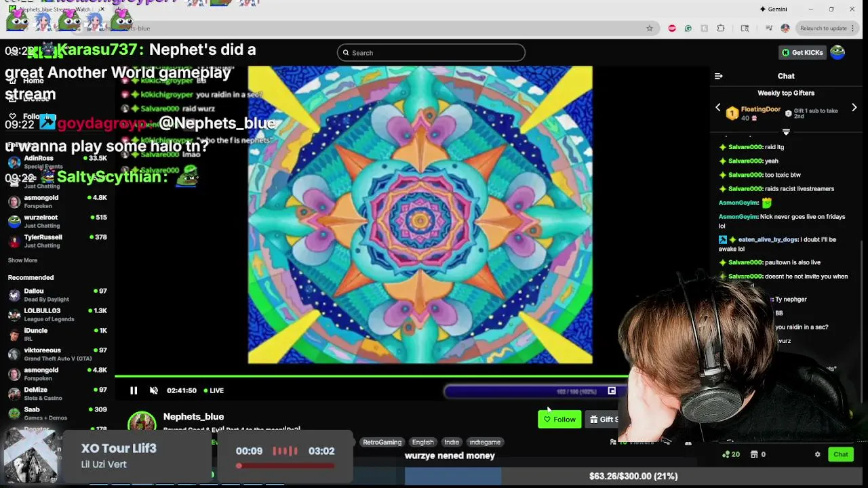Click the green video seek bar
This screenshot has height=488, width=868.
coord(372,375)
